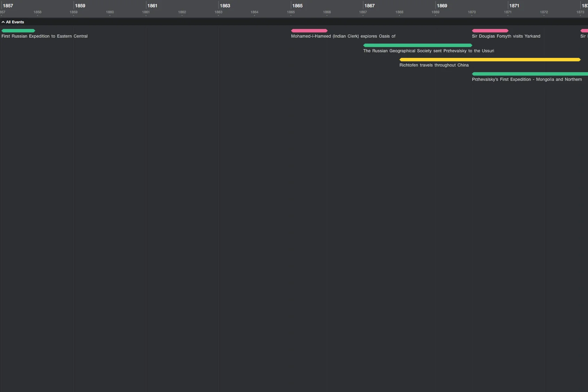Click the 1860 minor tick label
The image size is (588, 392).
point(110,12)
